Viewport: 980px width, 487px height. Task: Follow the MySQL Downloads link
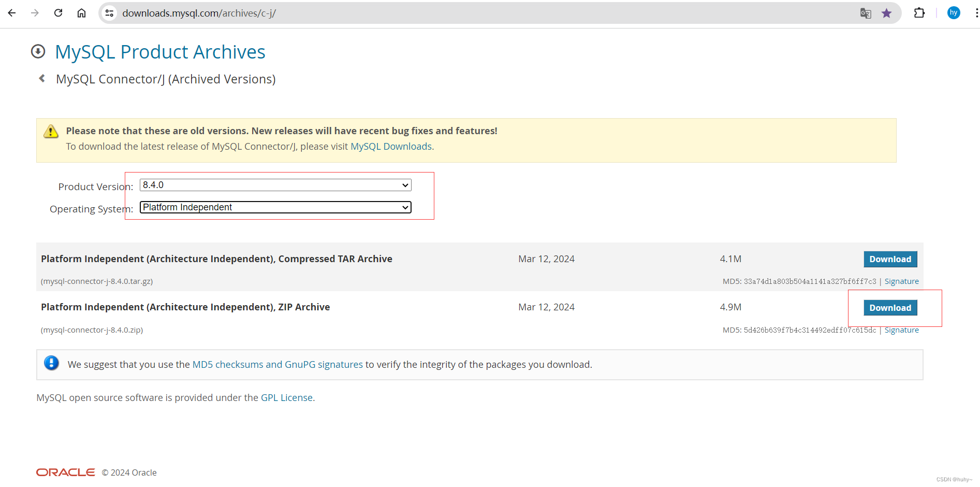click(x=391, y=147)
